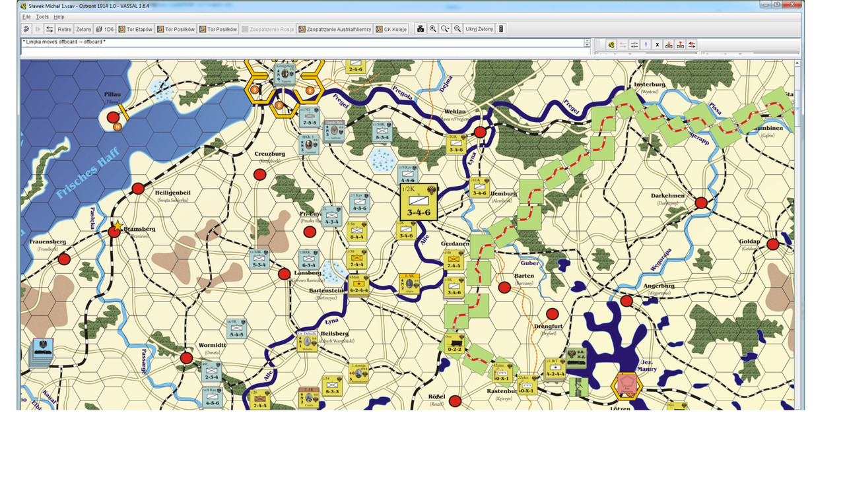Open Tor Posiłków button beside Zaopatrzenie Rosja
Screen dimensions: 845x504
[x=218, y=29]
